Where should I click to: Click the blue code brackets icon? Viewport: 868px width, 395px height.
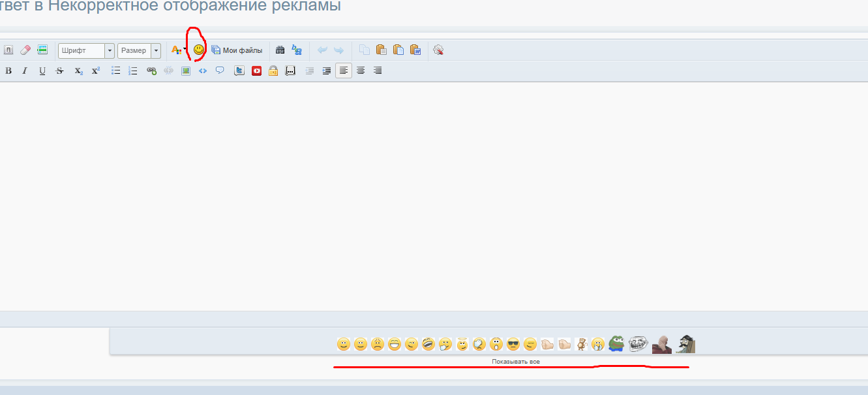coord(203,71)
